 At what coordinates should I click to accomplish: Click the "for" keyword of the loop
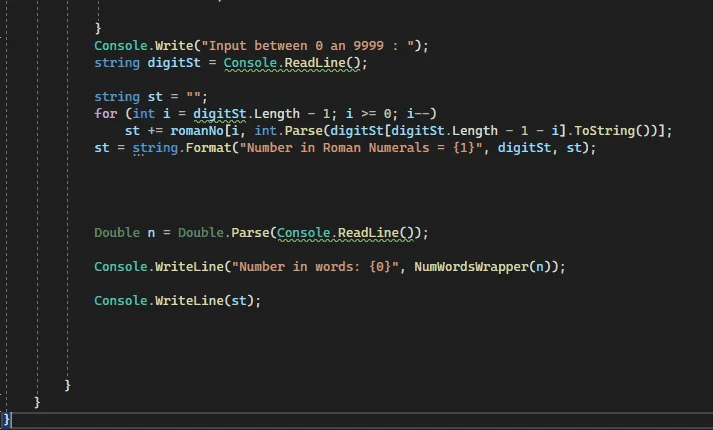pos(105,114)
